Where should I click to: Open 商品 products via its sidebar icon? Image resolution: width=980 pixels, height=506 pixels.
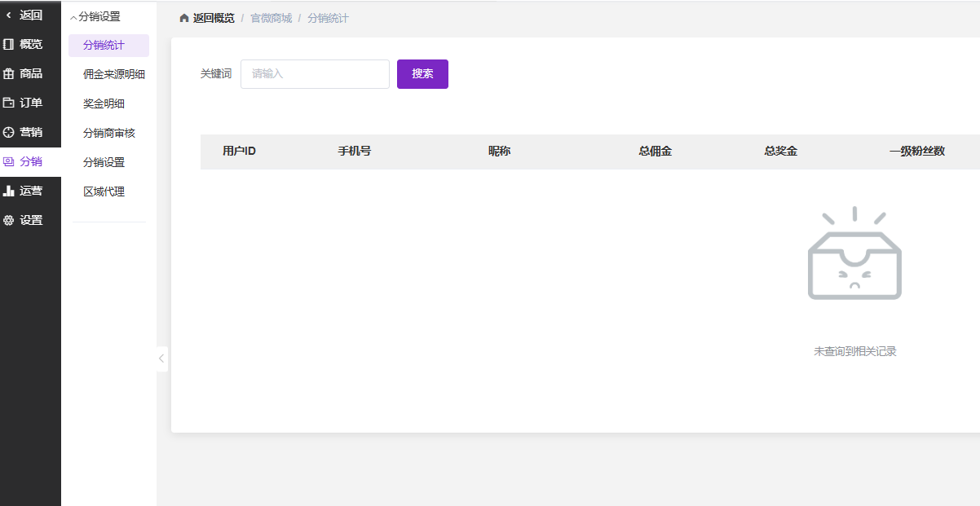click(x=9, y=73)
